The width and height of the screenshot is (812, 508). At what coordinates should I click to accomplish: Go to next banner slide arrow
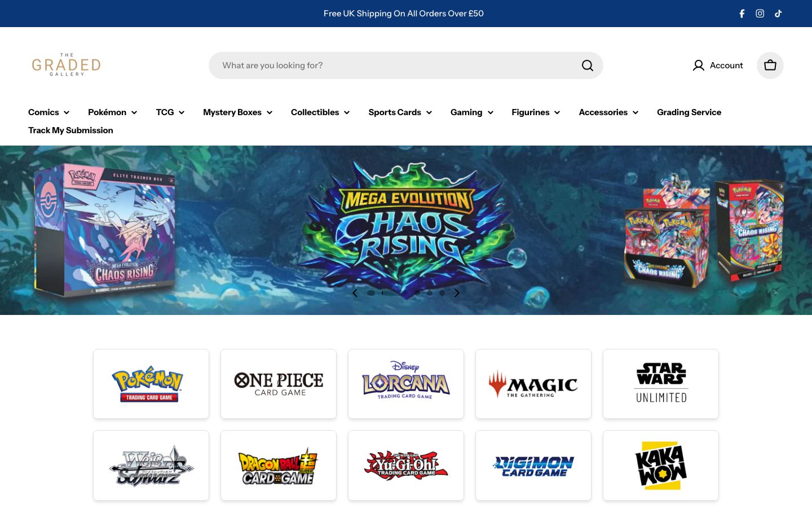[457, 293]
